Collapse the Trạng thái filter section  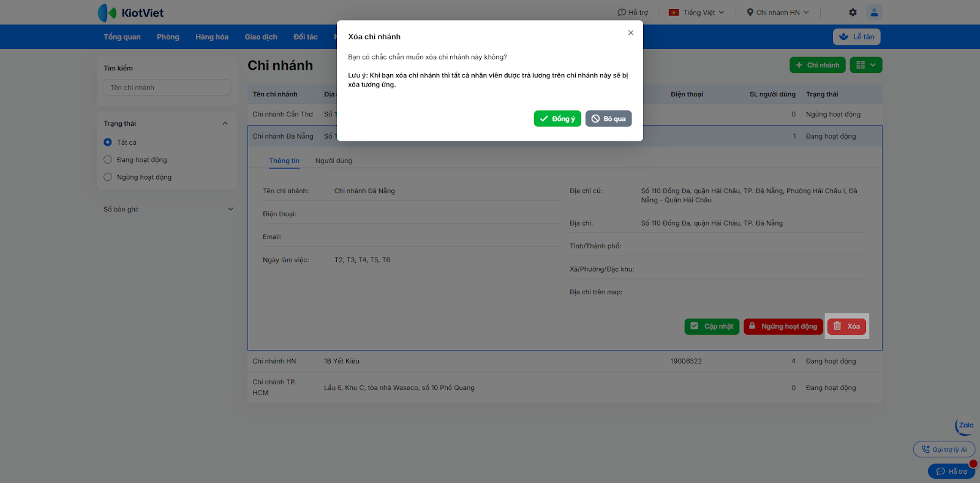pyautogui.click(x=225, y=123)
